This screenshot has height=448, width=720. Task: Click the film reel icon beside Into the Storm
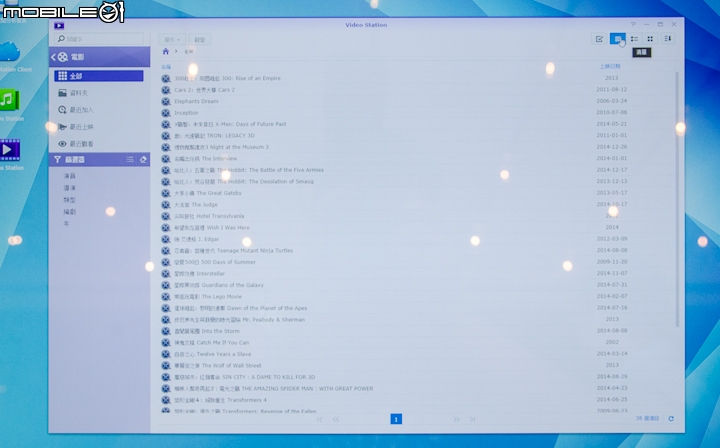(166, 331)
